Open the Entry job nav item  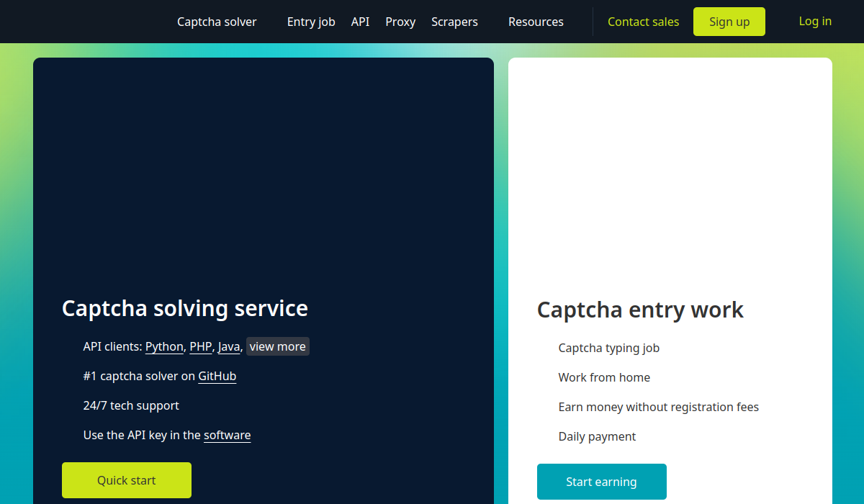(x=311, y=22)
